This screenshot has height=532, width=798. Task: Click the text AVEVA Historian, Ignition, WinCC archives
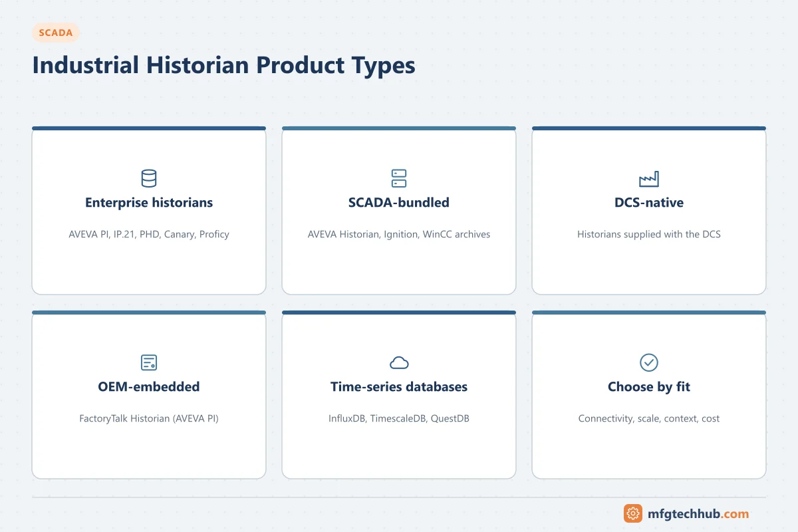(x=399, y=234)
